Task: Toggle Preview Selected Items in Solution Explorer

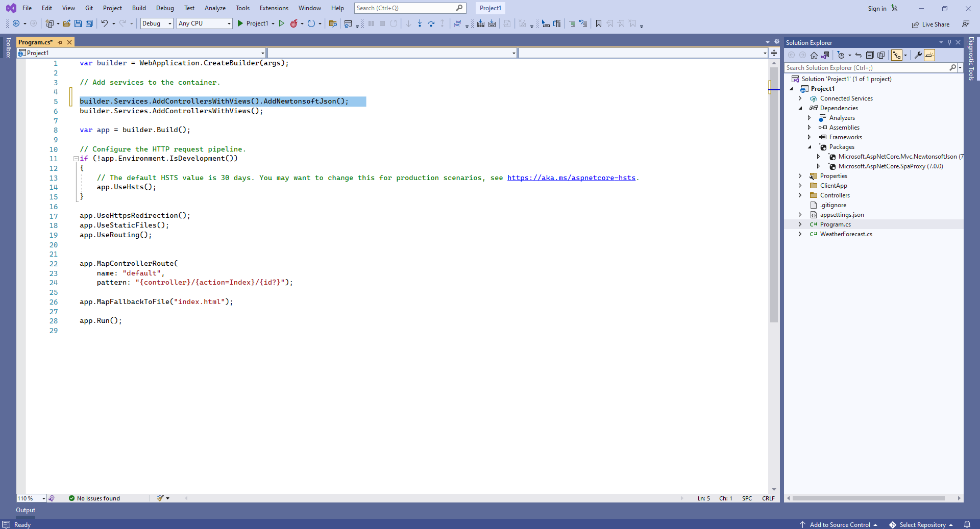Action: pyautogui.click(x=929, y=55)
